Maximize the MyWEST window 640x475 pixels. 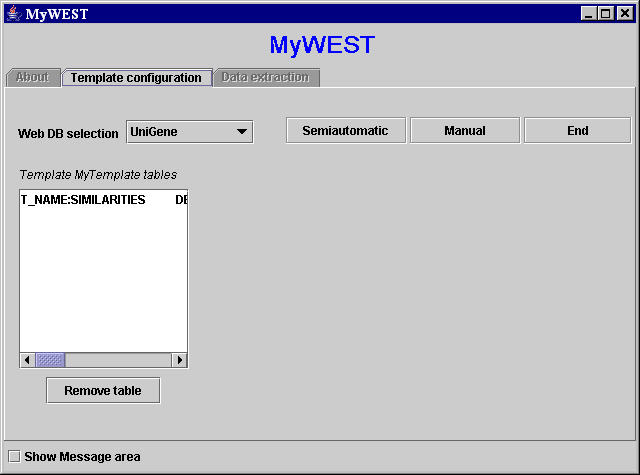606,13
